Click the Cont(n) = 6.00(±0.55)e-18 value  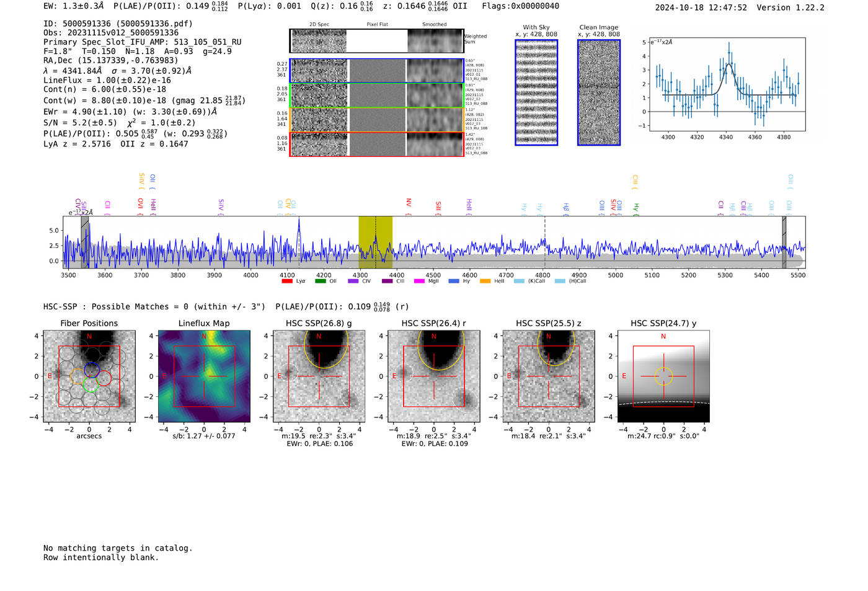[105, 89]
